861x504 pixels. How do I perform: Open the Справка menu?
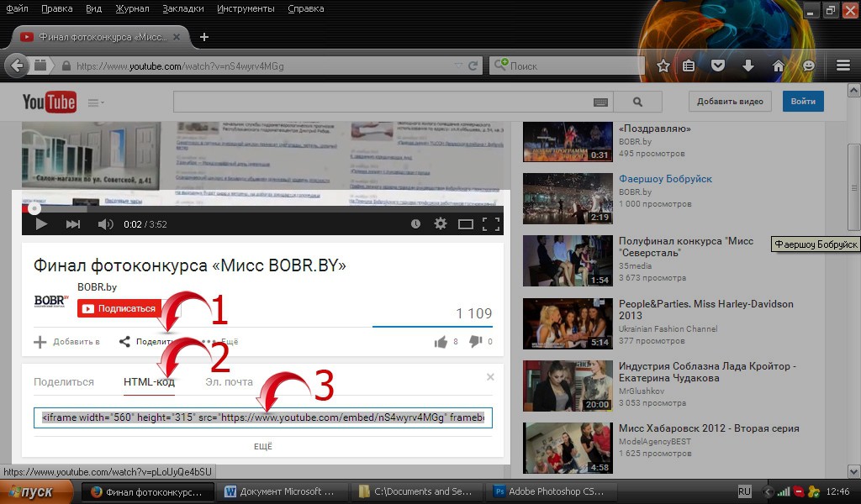point(306,8)
